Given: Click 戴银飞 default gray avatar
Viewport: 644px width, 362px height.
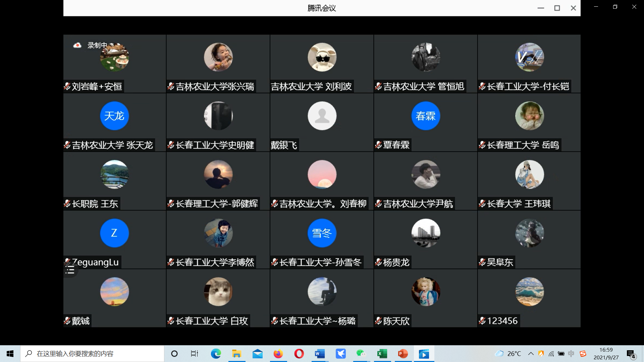Looking at the screenshot, I should (322, 116).
